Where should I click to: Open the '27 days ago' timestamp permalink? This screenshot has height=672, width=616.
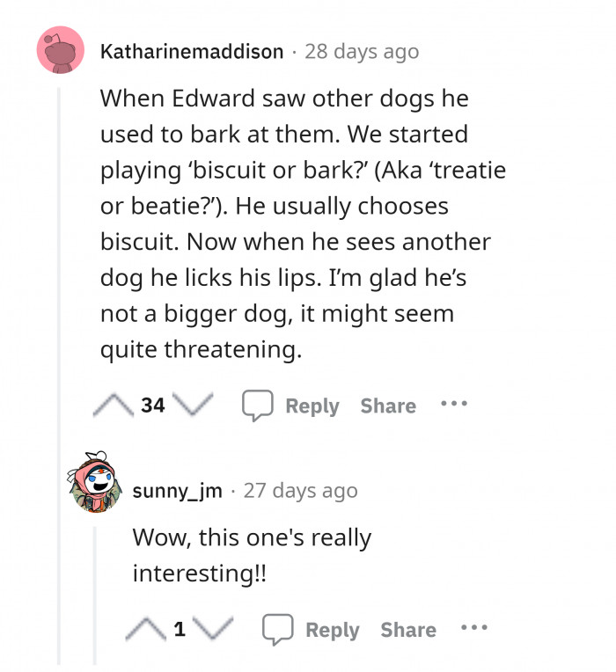[301, 490]
